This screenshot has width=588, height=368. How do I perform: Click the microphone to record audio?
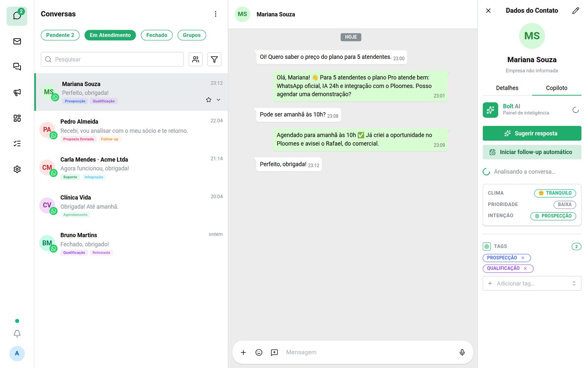[462, 353]
